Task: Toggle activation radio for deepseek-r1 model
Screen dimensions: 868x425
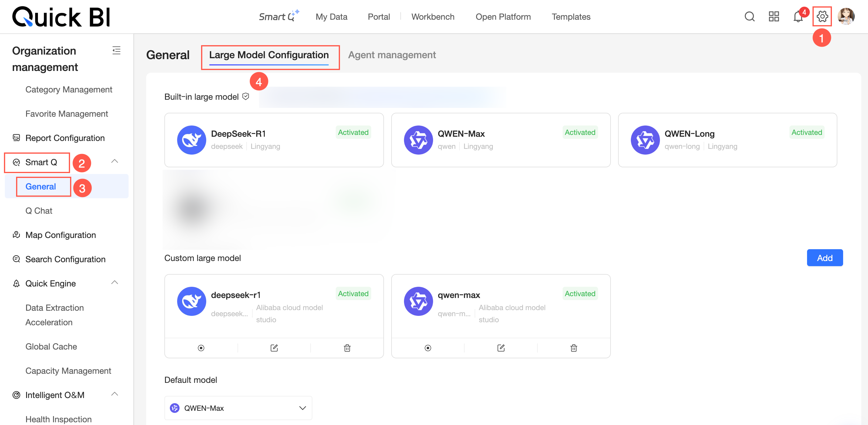Action: (201, 348)
